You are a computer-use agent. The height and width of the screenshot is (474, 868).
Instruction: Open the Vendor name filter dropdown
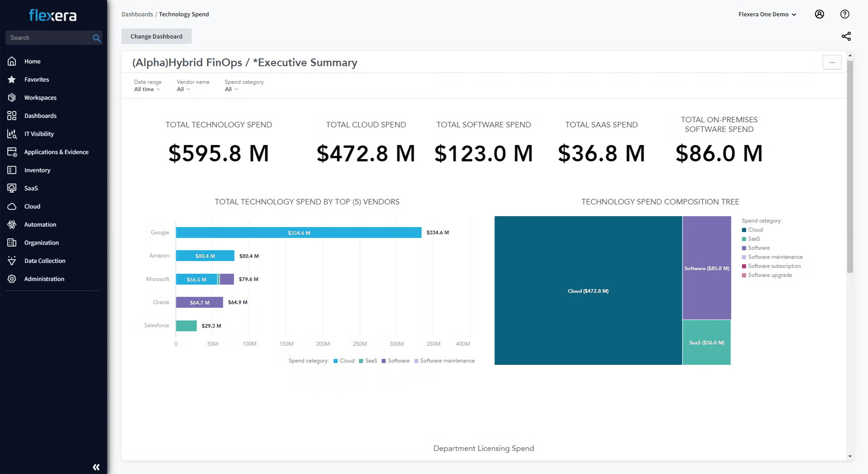(x=183, y=89)
